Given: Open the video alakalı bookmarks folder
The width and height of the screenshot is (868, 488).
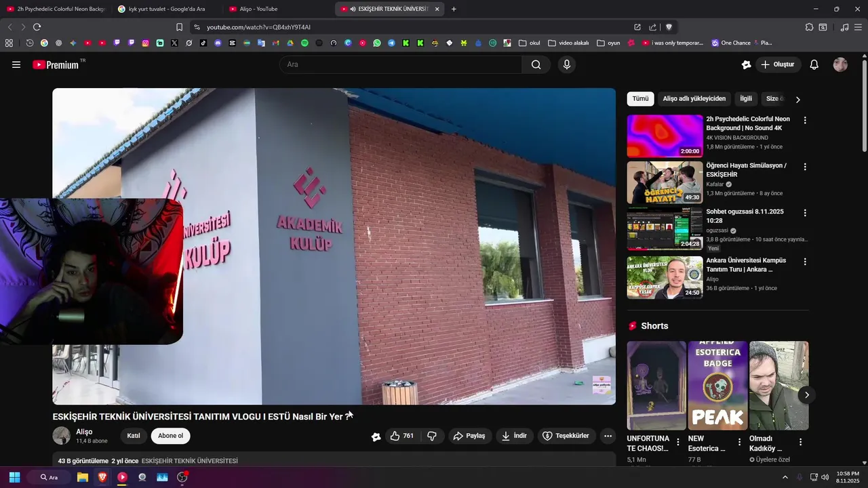Looking at the screenshot, I should 568,43.
